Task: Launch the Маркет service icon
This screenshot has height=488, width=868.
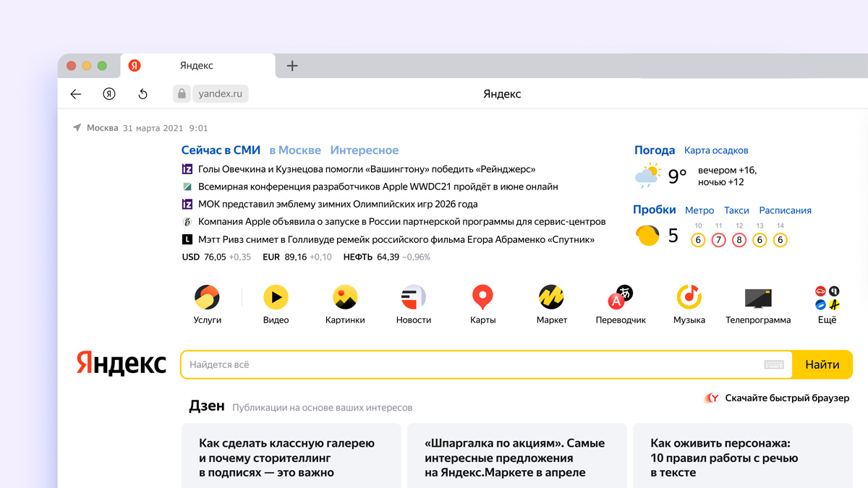Action: (551, 297)
